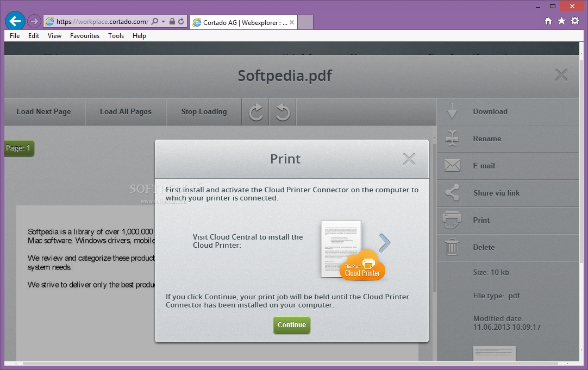Click the Download label in sidebar
Screen dimensions: 588x370
pos(490,111)
